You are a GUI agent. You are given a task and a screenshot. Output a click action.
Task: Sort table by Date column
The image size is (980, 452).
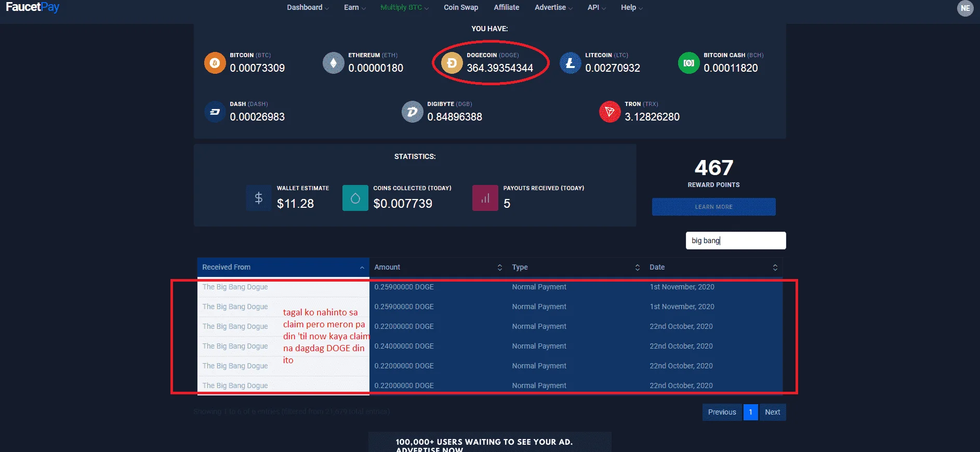pos(713,267)
